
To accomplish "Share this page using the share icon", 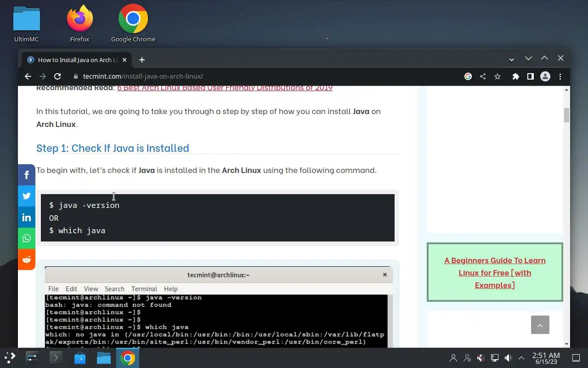I will click(483, 76).
